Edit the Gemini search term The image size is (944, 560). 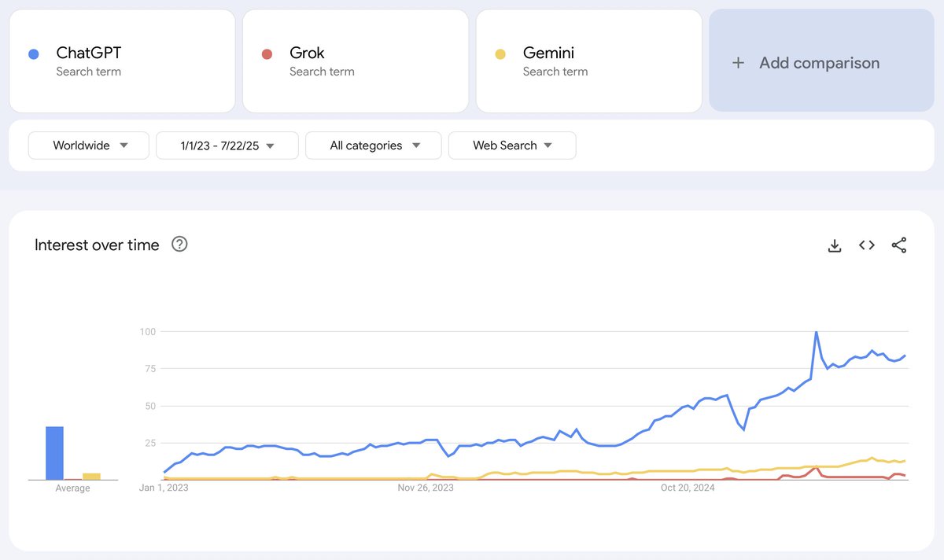[x=589, y=61]
